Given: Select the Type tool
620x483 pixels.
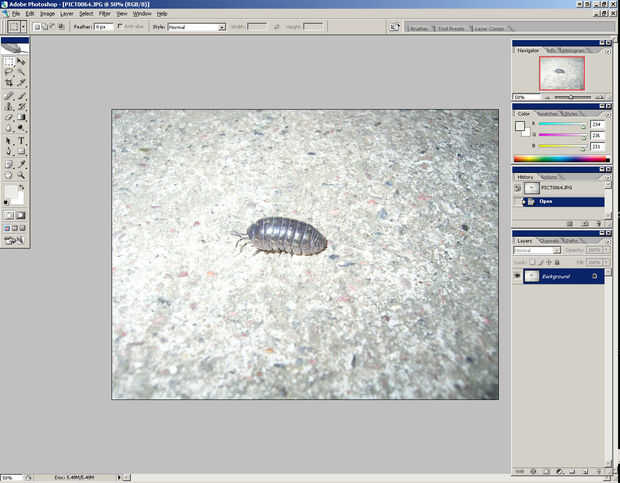Looking at the screenshot, I should 21,141.
